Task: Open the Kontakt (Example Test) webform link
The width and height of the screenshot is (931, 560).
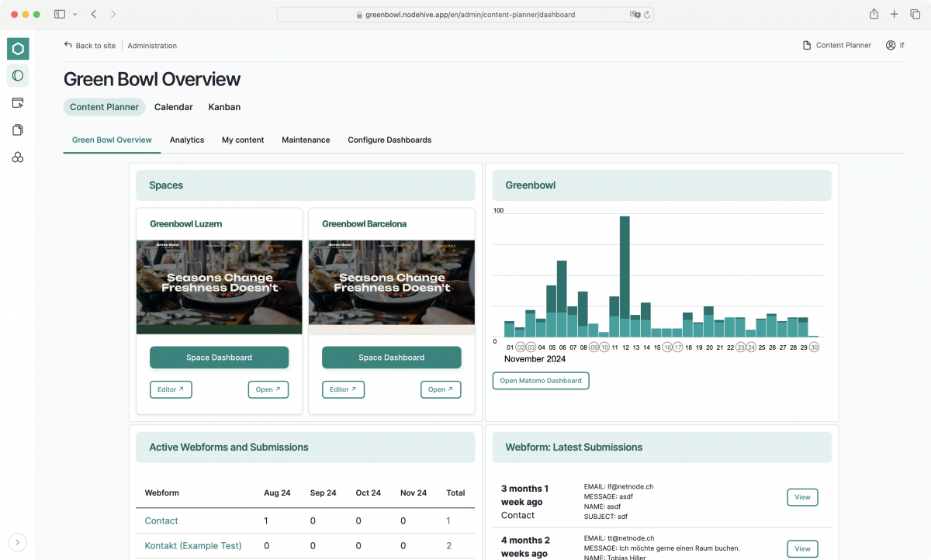Action: coord(193,546)
